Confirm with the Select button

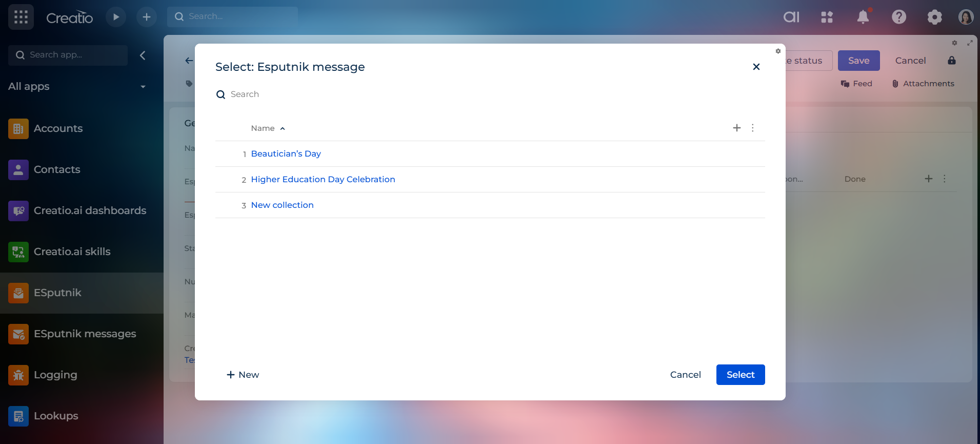tap(741, 375)
